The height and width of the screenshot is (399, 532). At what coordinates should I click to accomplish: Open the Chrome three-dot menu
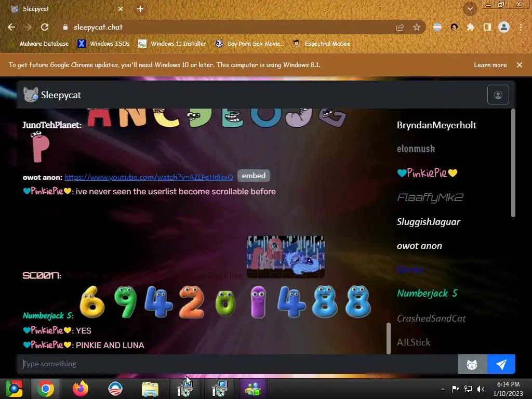point(521,27)
